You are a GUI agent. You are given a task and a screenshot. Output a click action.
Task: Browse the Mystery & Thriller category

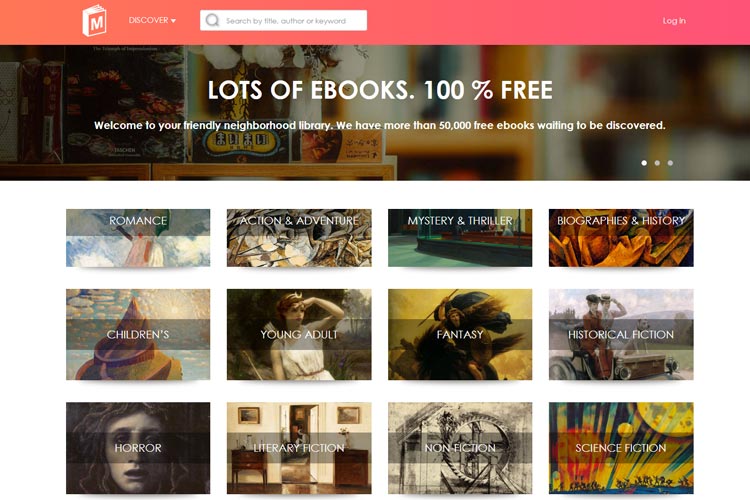click(x=460, y=238)
